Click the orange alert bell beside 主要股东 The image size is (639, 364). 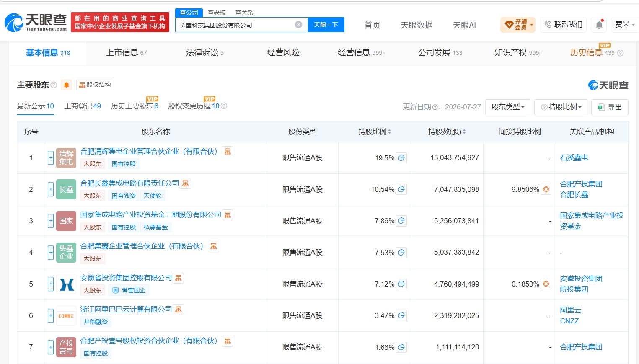coord(67,85)
